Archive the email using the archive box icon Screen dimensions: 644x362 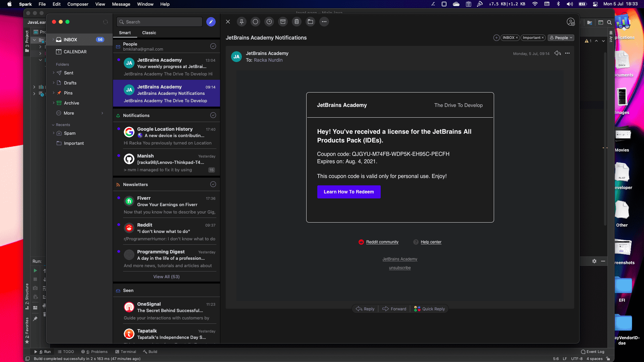[283, 22]
